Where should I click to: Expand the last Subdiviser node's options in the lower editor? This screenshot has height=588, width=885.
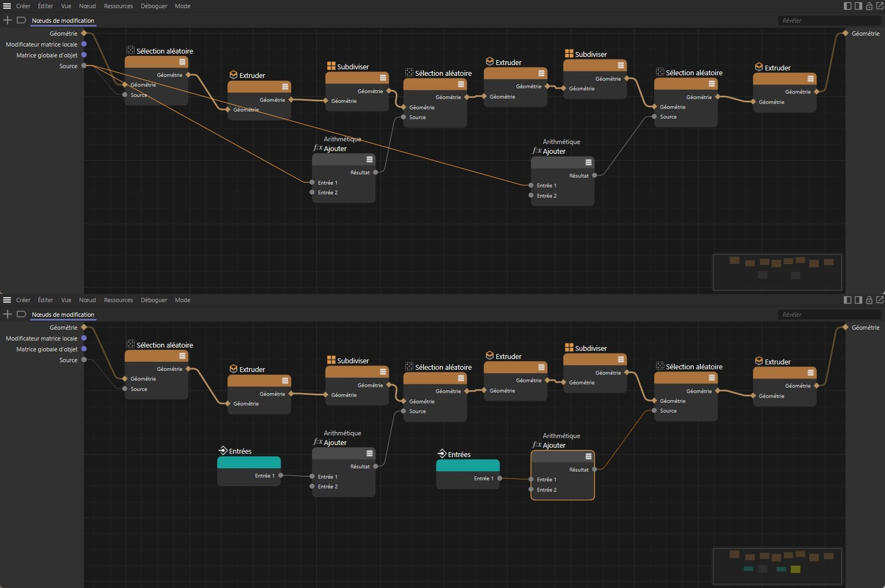coord(621,360)
